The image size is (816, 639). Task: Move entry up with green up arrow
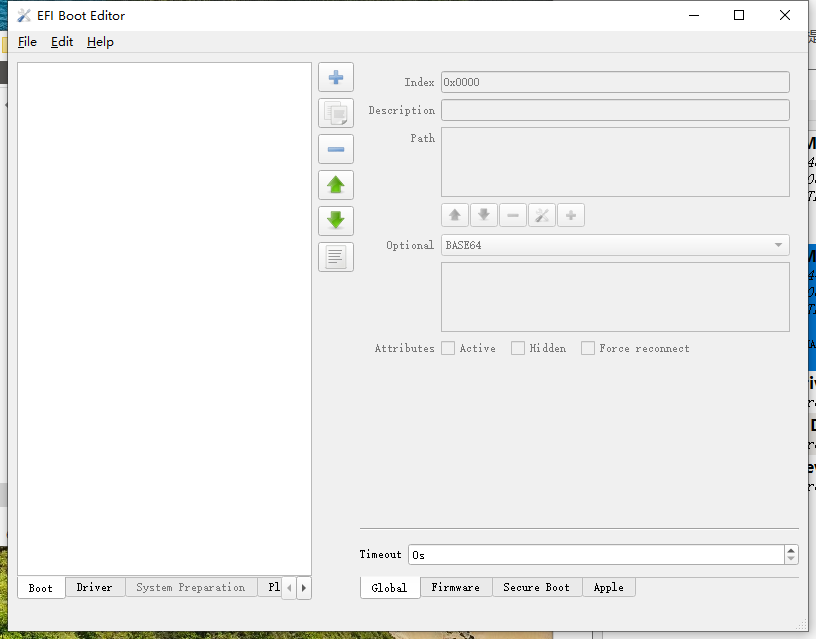(336, 185)
